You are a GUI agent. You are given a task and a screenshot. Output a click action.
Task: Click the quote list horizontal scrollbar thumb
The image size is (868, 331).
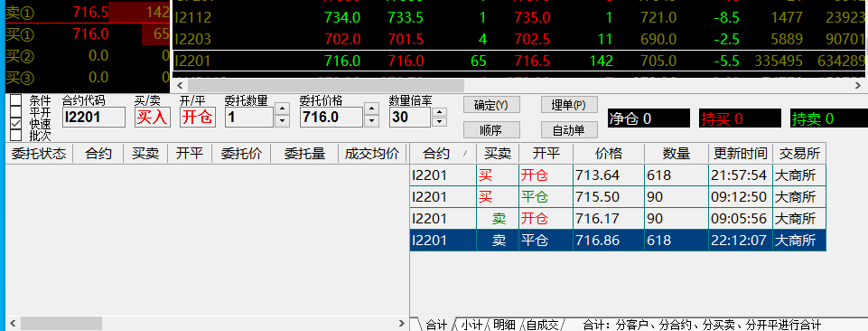(325, 85)
